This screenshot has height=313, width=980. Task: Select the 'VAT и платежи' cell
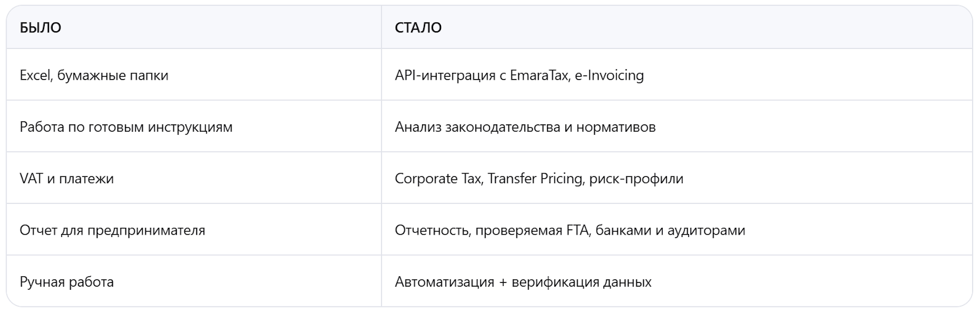point(67,179)
